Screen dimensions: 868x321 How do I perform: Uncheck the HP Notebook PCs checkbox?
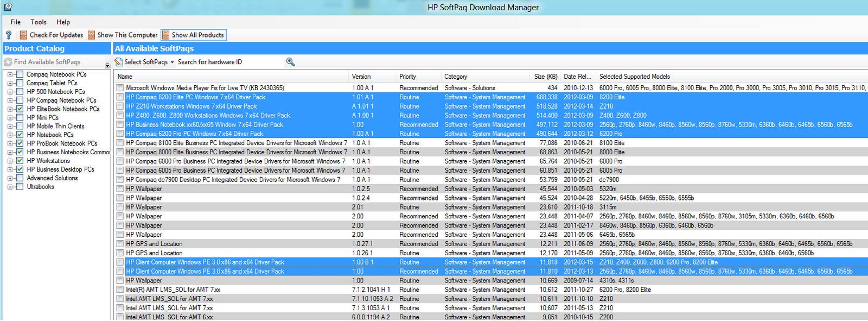[x=20, y=135]
